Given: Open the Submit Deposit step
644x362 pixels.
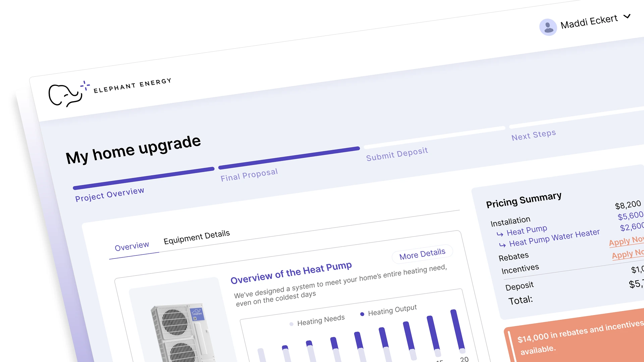Looking at the screenshot, I should coord(397,154).
